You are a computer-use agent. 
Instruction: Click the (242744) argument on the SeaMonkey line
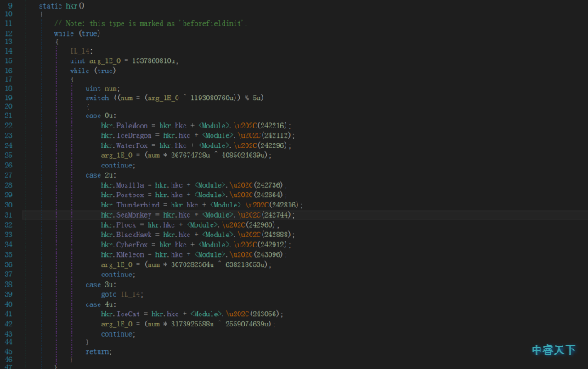click(276, 215)
